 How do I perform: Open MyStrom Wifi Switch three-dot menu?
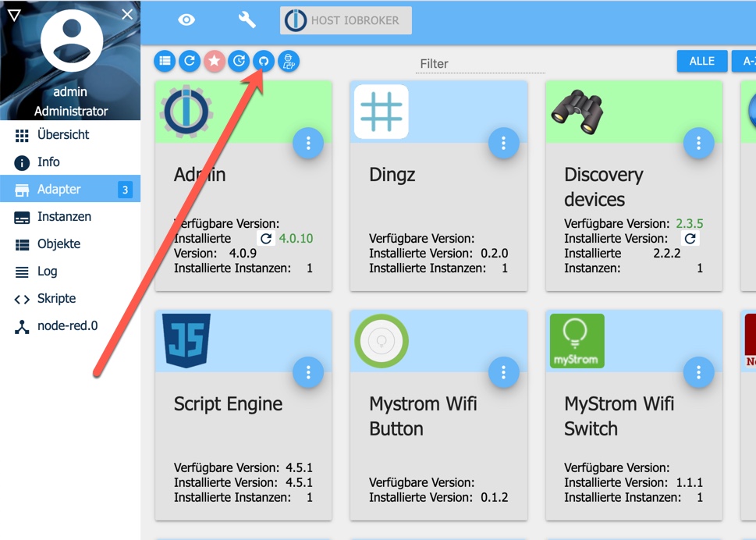698,372
